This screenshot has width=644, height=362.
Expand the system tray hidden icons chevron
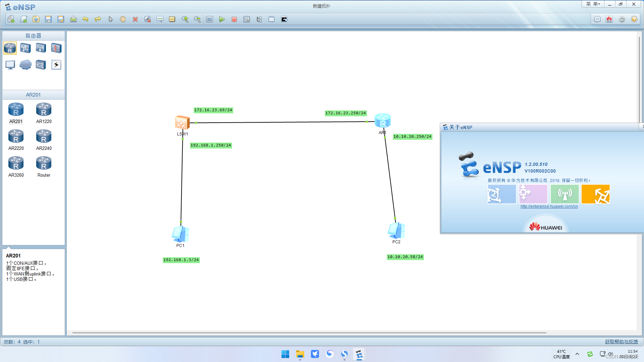(577, 354)
